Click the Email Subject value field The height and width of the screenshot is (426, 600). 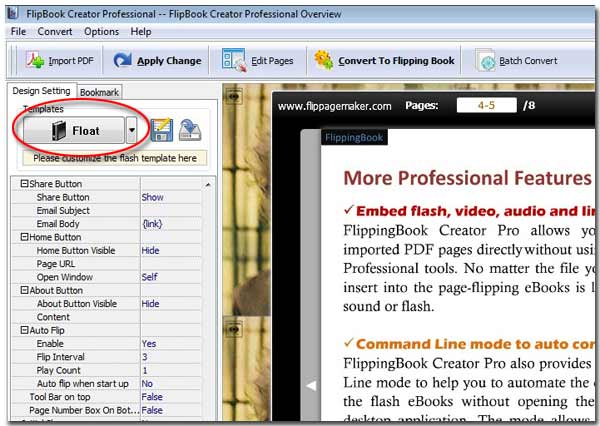171,211
